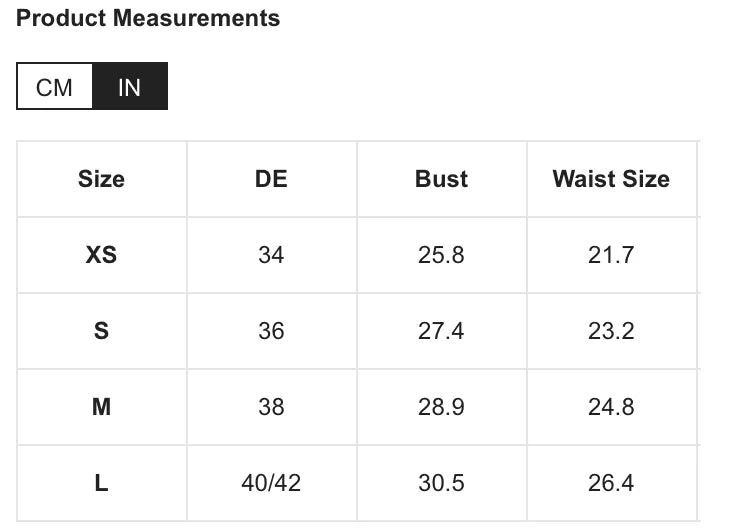Screen dimensions: 752x531
Task: Select the S size row label
Action: tap(101, 331)
